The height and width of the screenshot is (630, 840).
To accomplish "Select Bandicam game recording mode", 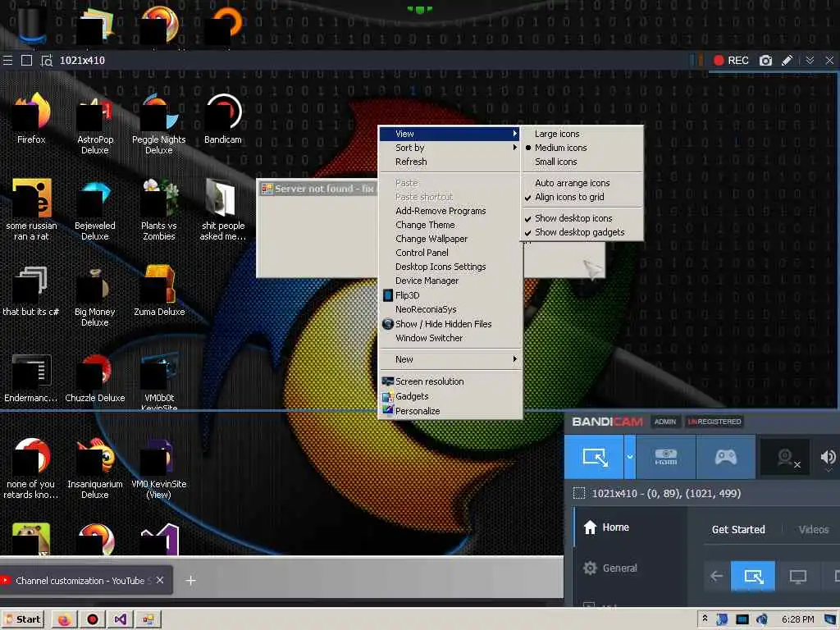I will [x=726, y=457].
